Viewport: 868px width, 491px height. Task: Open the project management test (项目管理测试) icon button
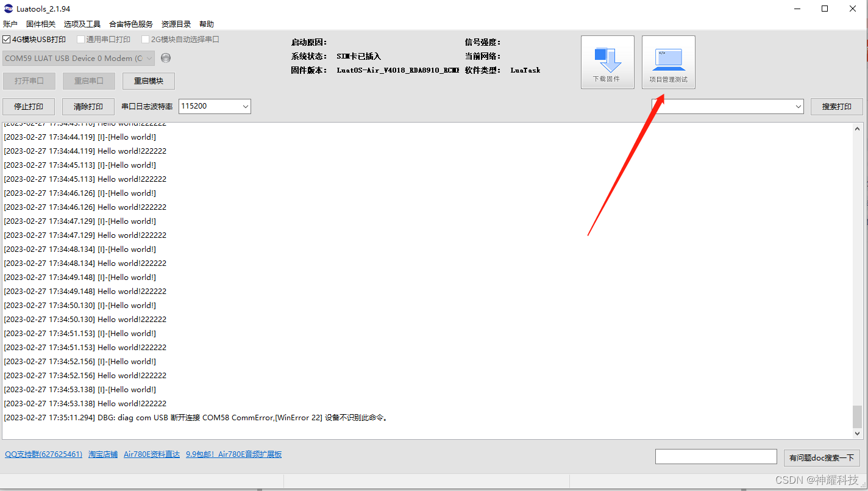(668, 62)
